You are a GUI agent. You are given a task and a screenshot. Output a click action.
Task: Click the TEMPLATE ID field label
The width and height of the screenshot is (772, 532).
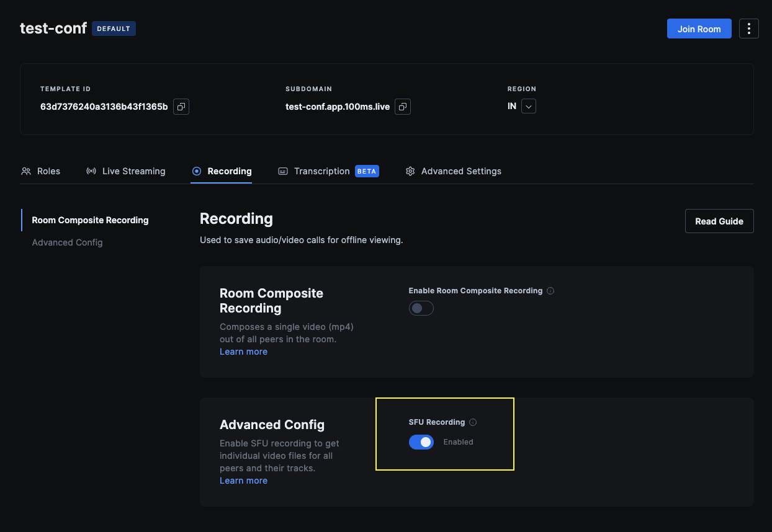66,89
